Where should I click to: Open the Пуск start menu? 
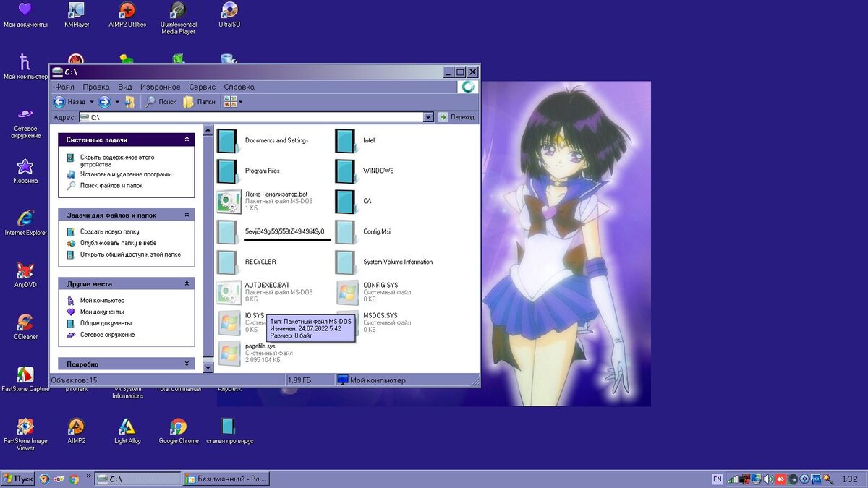point(18,479)
